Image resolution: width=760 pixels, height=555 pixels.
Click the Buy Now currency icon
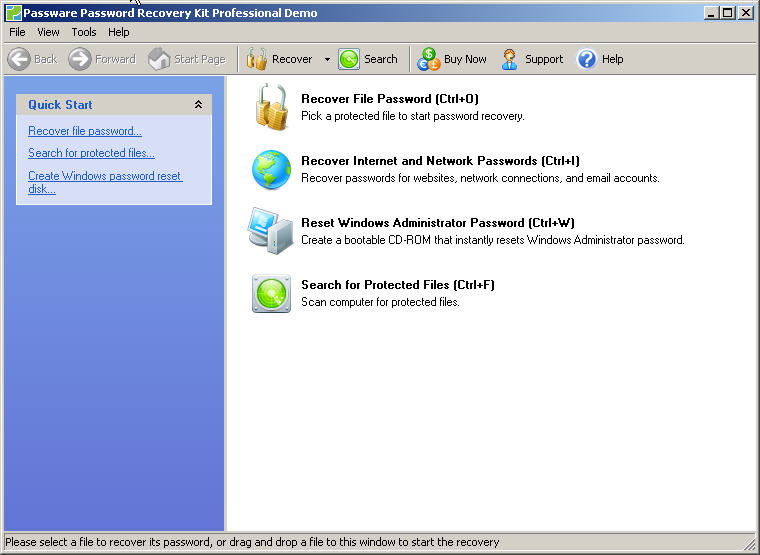point(428,59)
